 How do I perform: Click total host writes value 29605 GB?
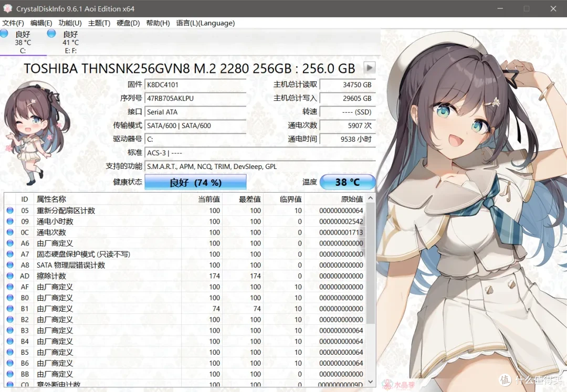(348, 98)
